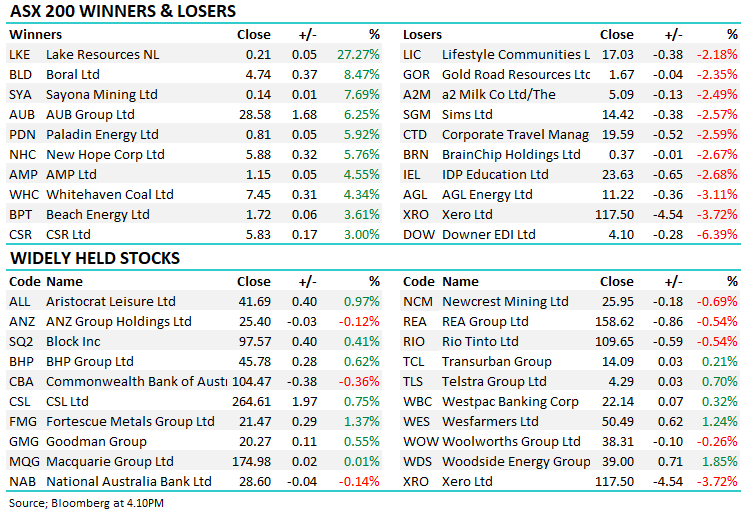Click the LKE stock code
Screen dimensions: 747x515
click(x=20, y=54)
